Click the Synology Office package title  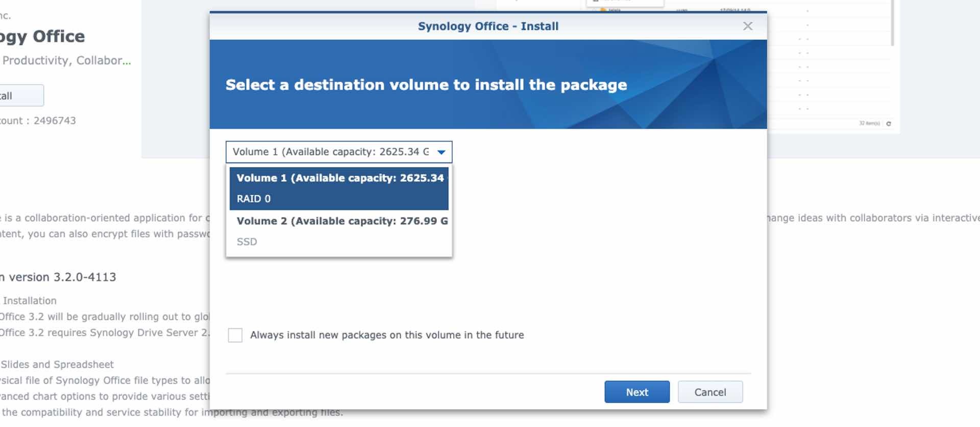(x=42, y=36)
